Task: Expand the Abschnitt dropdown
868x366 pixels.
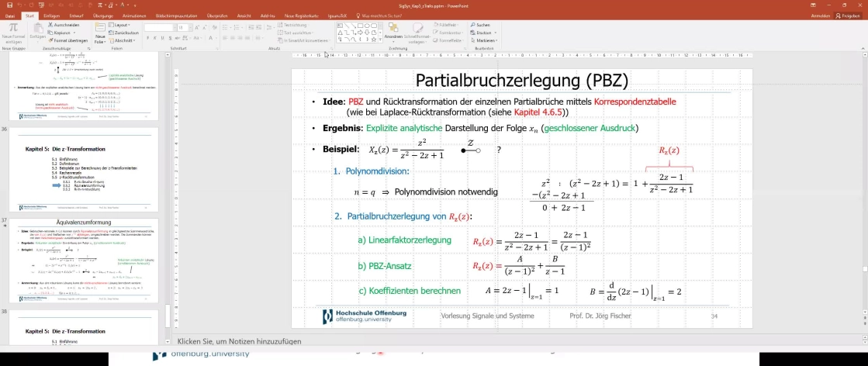Action: point(121,40)
